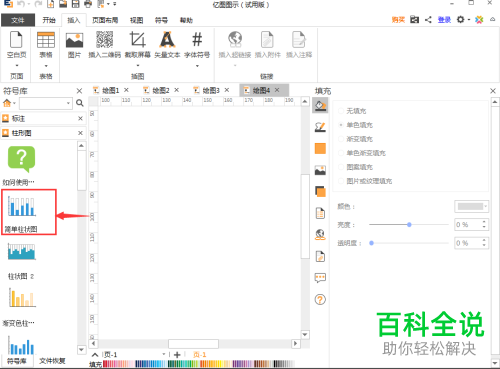This screenshot has width=500, height=369.
Task: Switch to the 绘图1 document tab
Action: [x=110, y=90]
